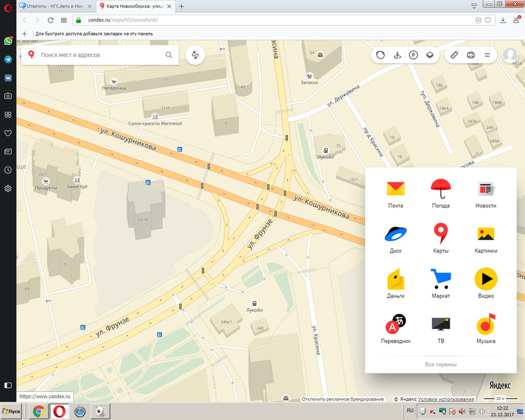Viewport: 525px width, 420px height.
Task: Click the search magnifier icon
Action: click(169, 56)
